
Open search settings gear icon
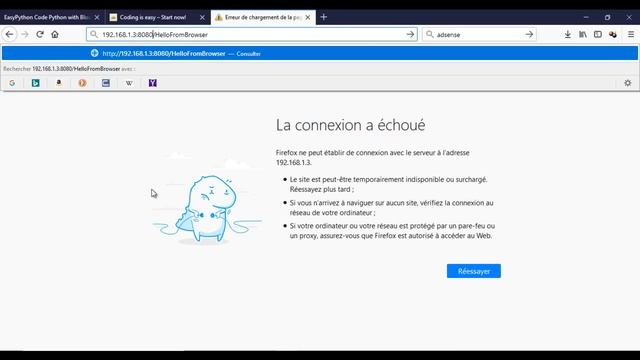pyautogui.click(x=628, y=83)
